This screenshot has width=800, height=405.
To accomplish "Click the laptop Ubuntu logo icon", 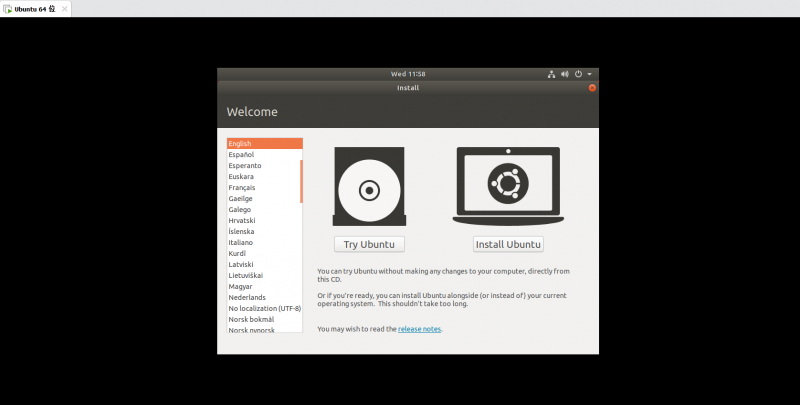I will point(508,185).
